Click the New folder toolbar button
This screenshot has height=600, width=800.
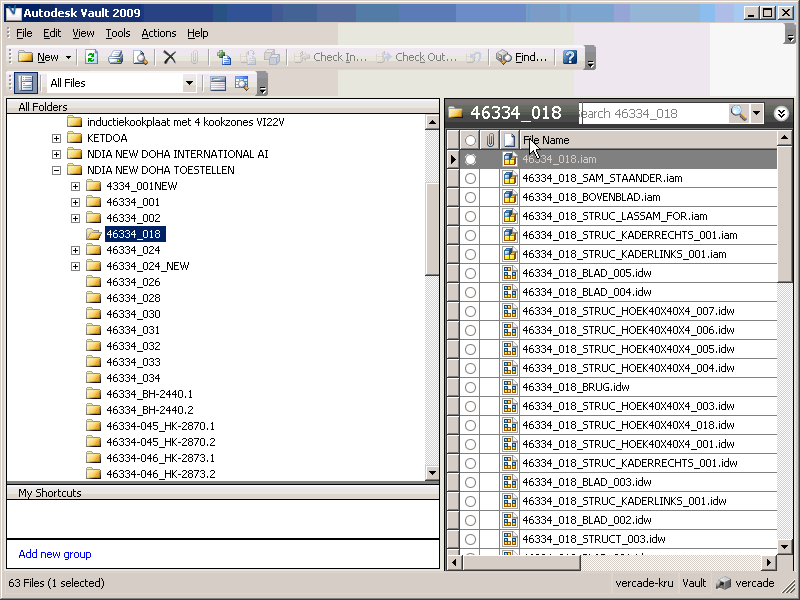(44, 57)
